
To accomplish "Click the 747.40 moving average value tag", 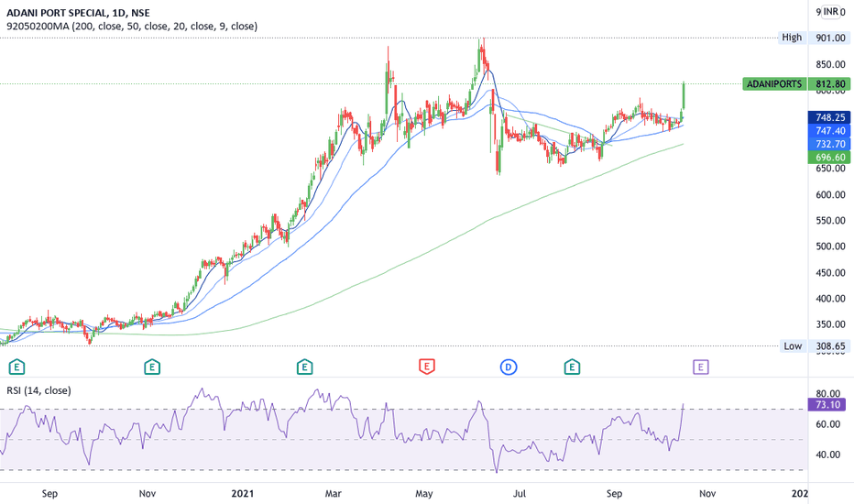I will 830,131.
